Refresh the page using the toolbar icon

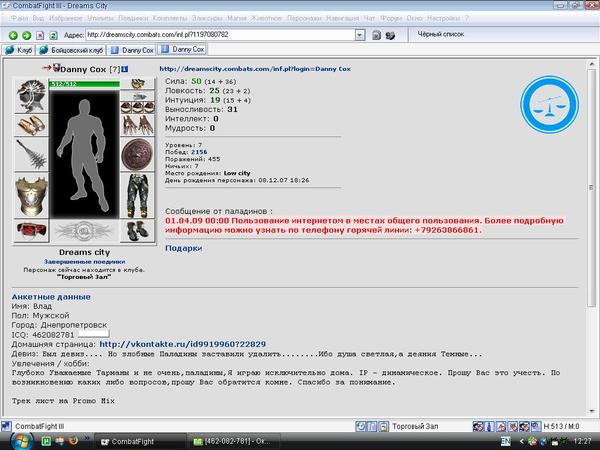point(53,36)
